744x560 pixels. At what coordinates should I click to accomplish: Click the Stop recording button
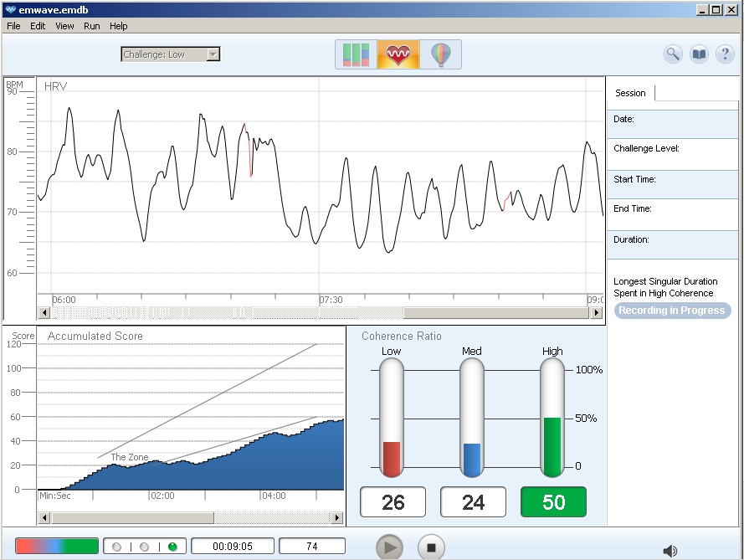tap(431, 547)
